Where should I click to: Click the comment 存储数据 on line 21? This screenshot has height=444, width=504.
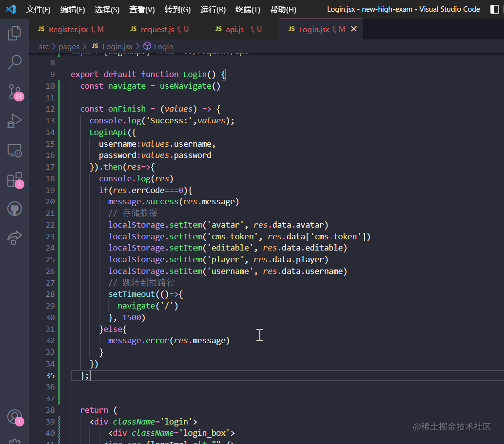coord(133,213)
